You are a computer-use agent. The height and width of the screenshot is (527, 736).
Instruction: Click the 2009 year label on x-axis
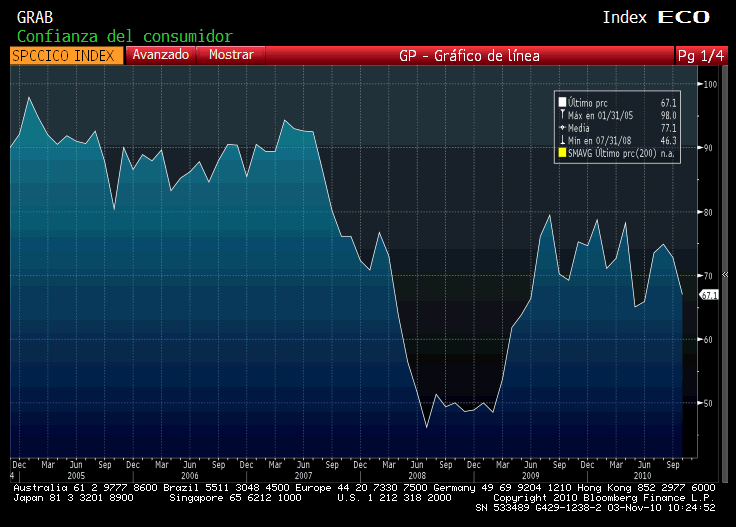(x=530, y=475)
